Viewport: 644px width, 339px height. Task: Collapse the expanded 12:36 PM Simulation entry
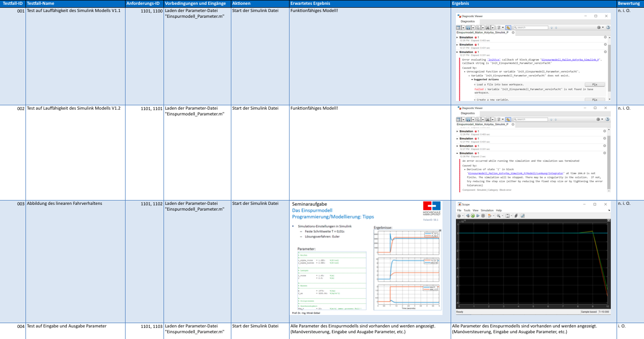(457, 153)
